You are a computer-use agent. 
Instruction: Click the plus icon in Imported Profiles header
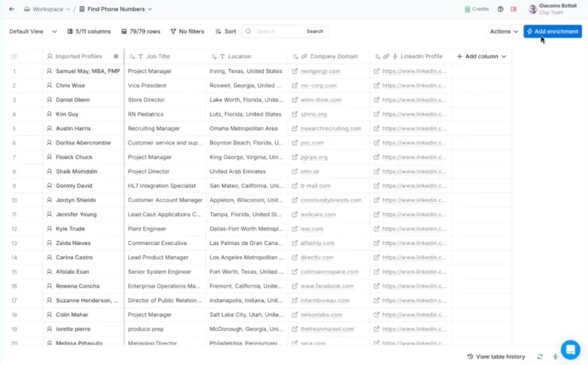pos(116,57)
